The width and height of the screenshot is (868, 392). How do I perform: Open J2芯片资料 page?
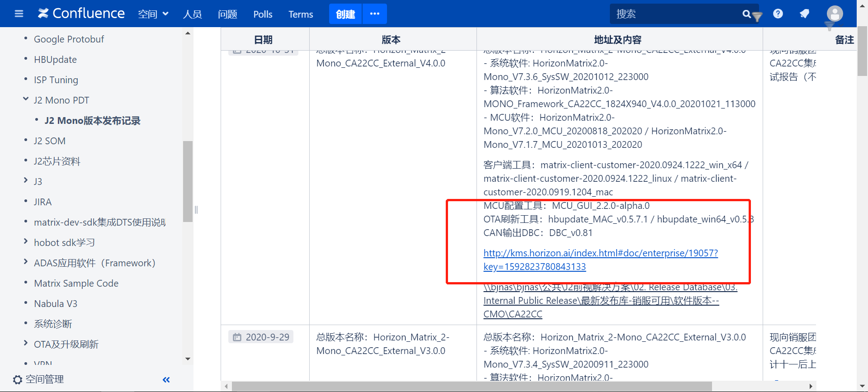point(57,161)
